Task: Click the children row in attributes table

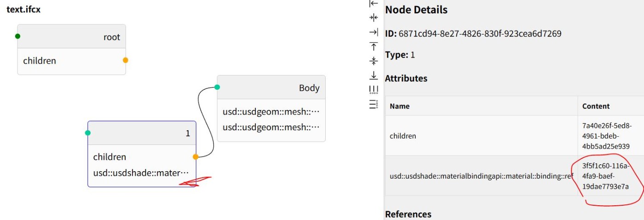Action: [514, 136]
